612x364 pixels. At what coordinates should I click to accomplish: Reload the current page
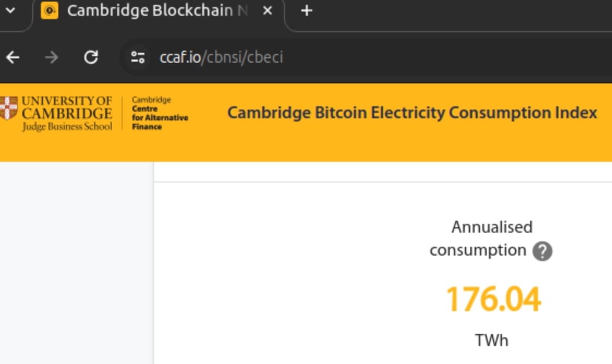pyautogui.click(x=91, y=57)
